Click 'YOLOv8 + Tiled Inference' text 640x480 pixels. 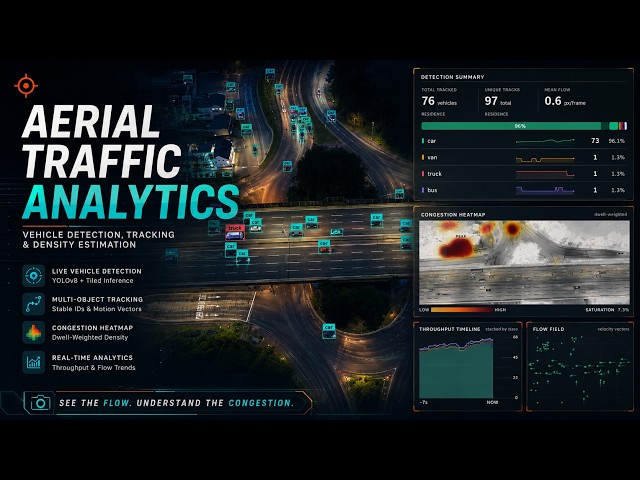pos(93,280)
